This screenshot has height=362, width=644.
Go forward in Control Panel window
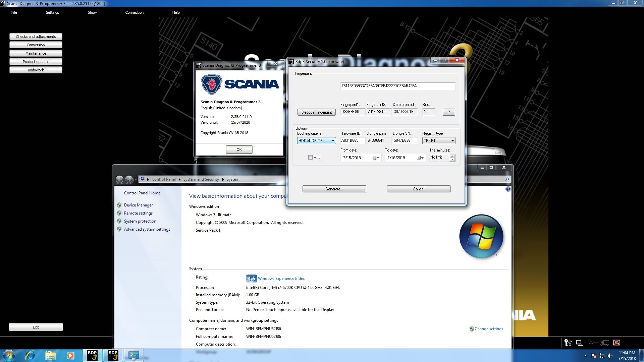coord(129,179)
